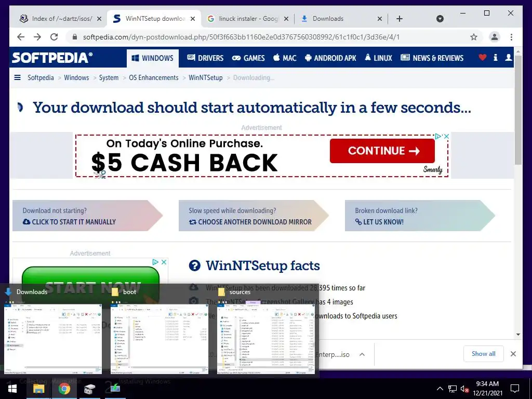Click AdChoices icon on START NOW ad
Viewport: 532px width, 399px height.
tap(155, 262)
